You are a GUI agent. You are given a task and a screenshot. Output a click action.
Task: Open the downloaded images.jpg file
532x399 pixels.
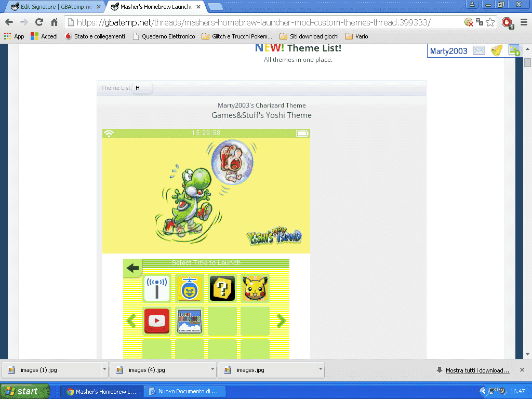click(x=268, y=370)
